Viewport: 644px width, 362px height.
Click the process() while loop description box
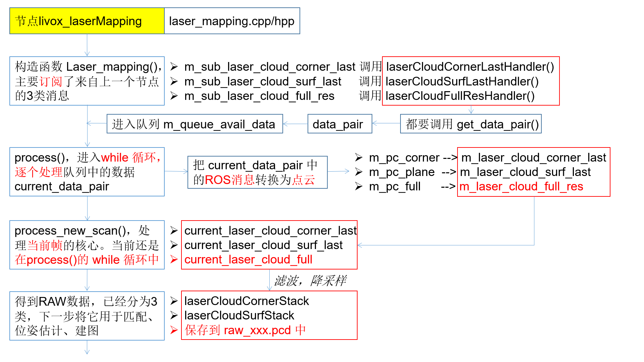click(87, 172)
